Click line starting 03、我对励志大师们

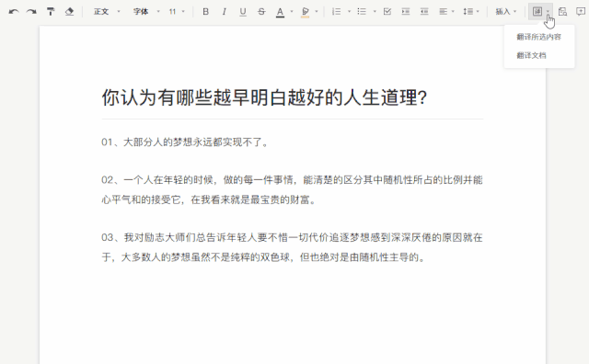[x=292, y=237]
